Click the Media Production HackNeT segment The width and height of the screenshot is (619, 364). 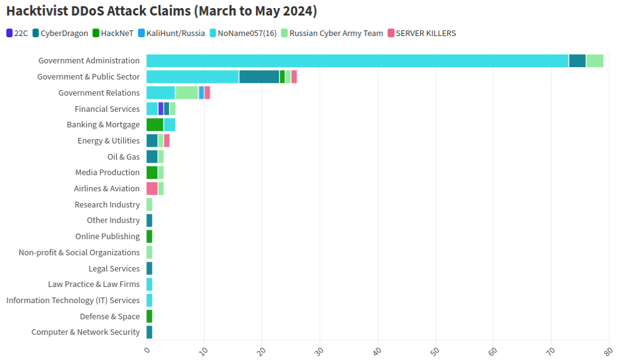coord(152,173)
